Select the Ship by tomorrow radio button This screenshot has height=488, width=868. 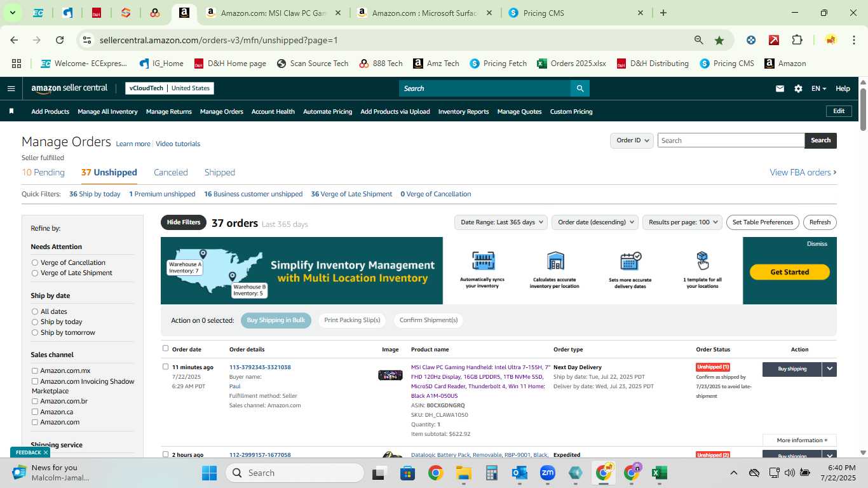35,332
